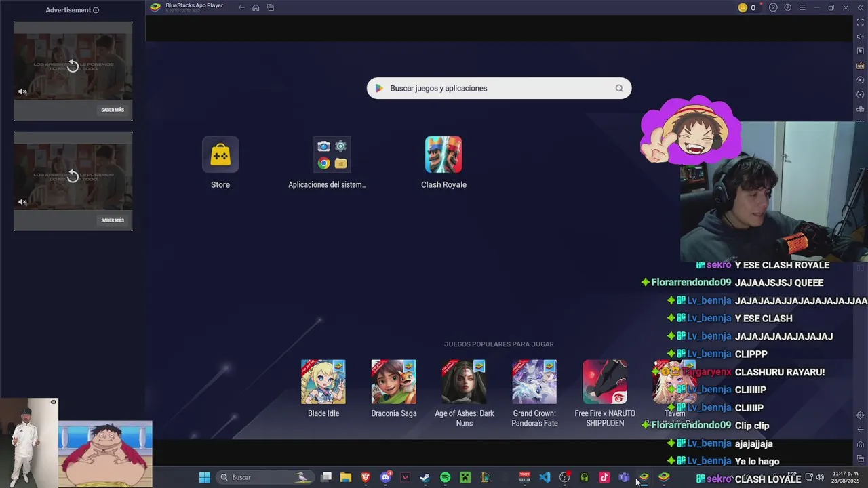Click the home icon at sidebar bottom

tap(861, 445)
